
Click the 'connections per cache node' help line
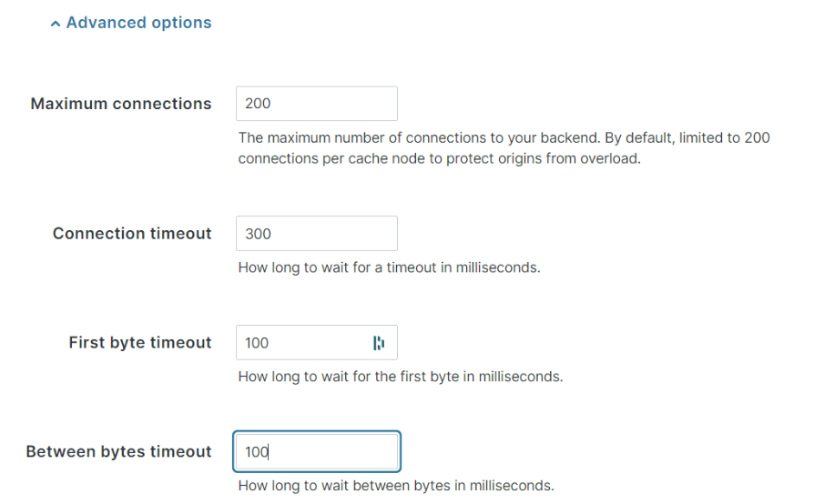[x=440, y=158]
